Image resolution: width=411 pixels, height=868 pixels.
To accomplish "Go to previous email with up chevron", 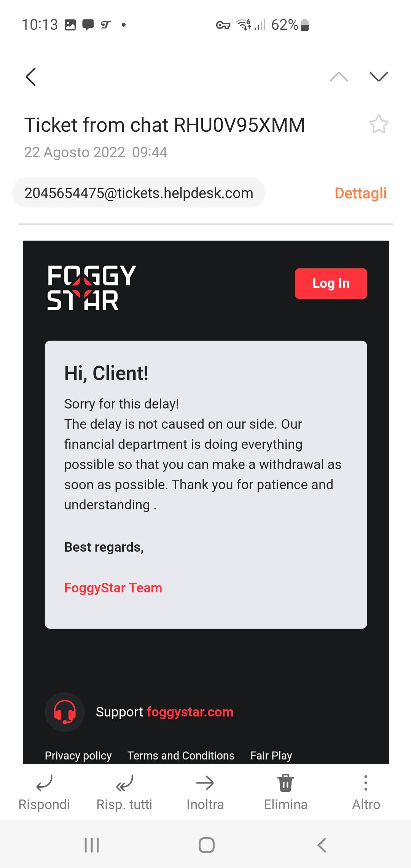I will (x=339, y=77).
